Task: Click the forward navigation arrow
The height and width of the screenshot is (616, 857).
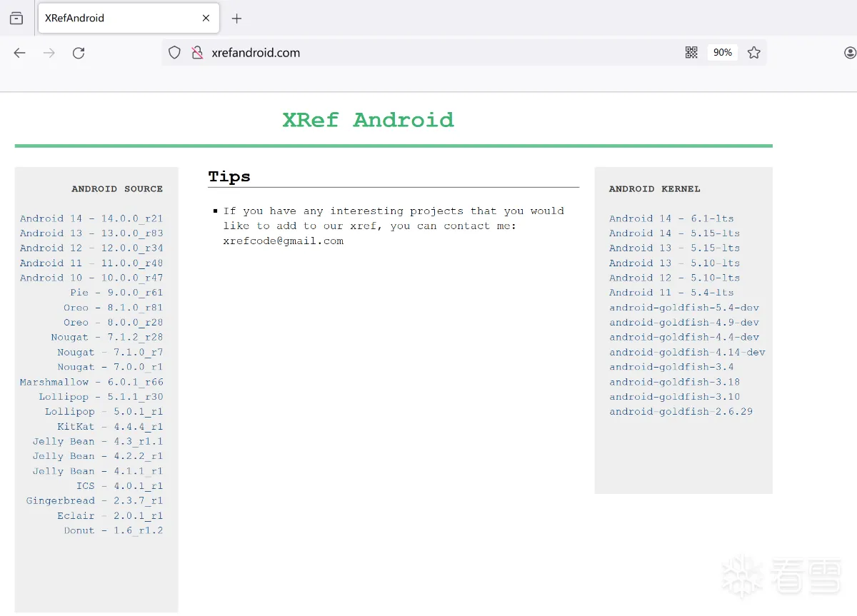Action: point(48,52)
